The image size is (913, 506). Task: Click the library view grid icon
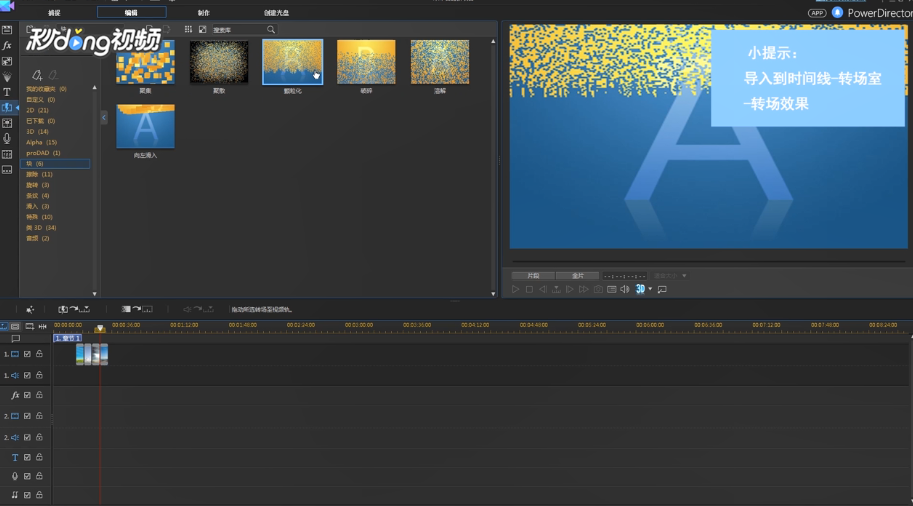(188, 29)
